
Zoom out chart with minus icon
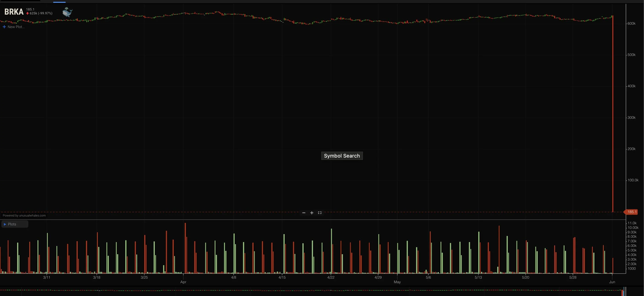click(x=304, y=213)
